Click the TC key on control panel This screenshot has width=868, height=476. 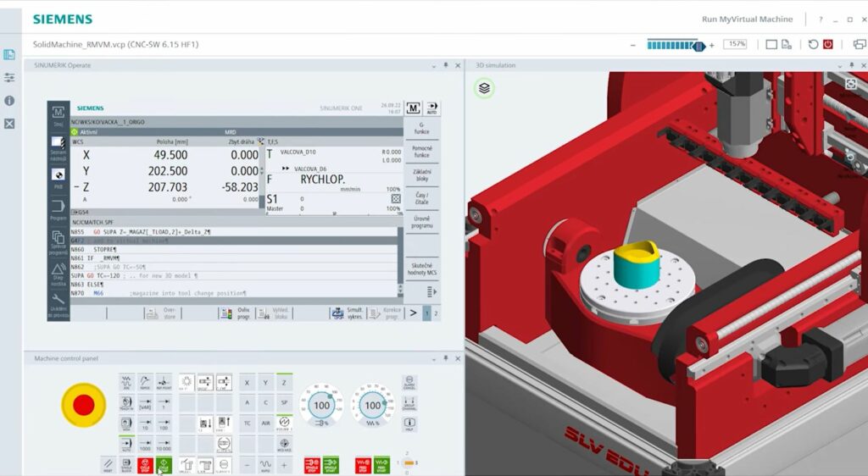(247, 423)
